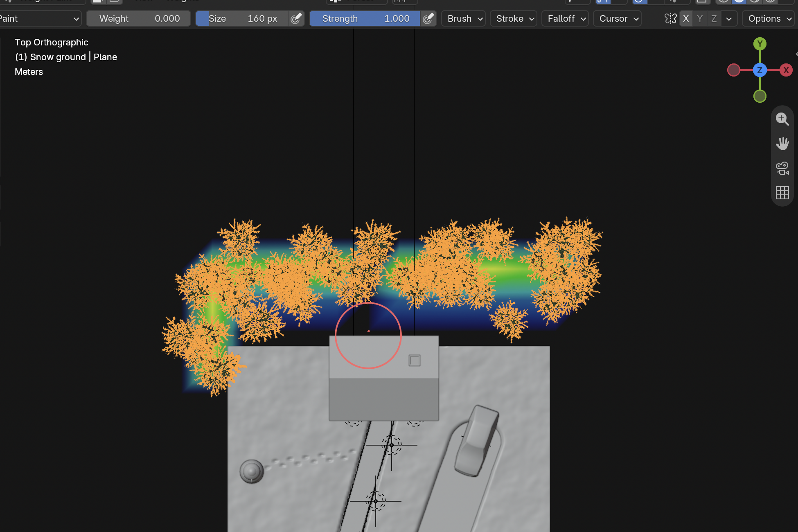
Task: Click the negative X axis gizmo circle
Action: 734,70
